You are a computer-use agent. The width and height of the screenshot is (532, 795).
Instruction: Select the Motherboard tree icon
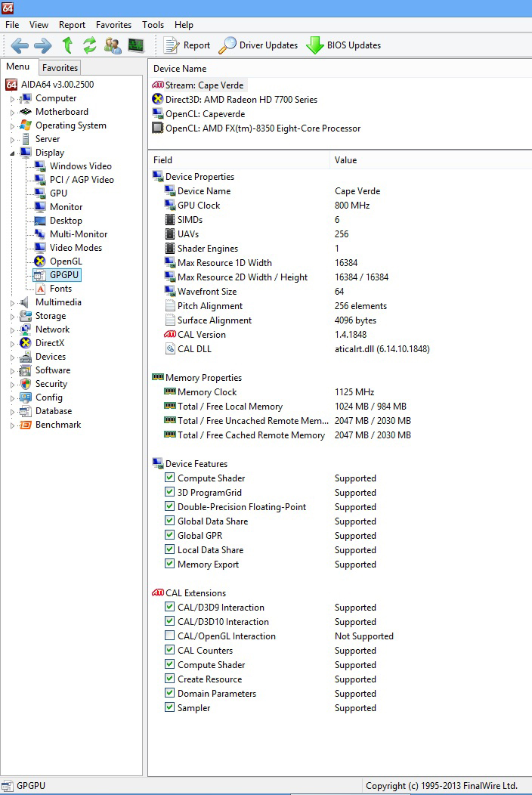click(26, 112)
